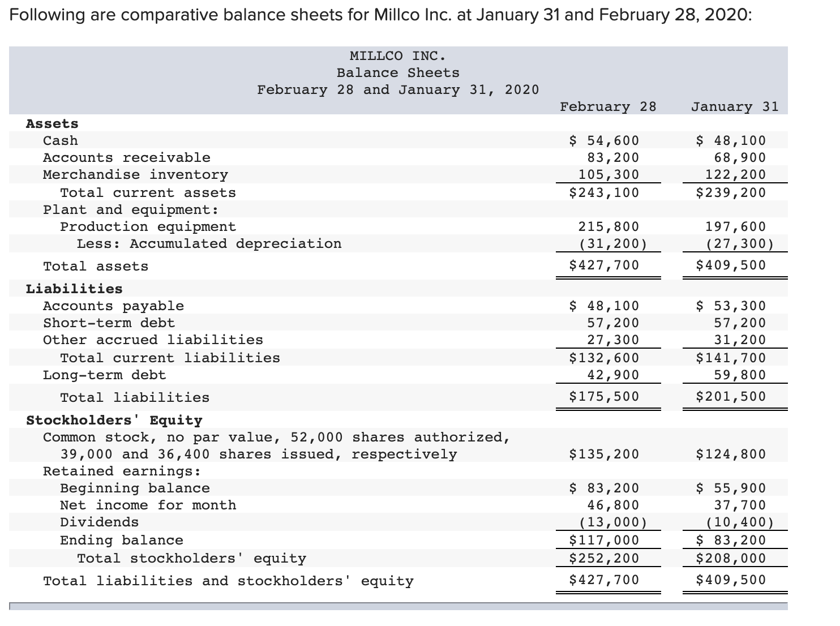Select Total current liabilities value $132,600
Viewport: 840px width, 626px height.
coord(604,358)
